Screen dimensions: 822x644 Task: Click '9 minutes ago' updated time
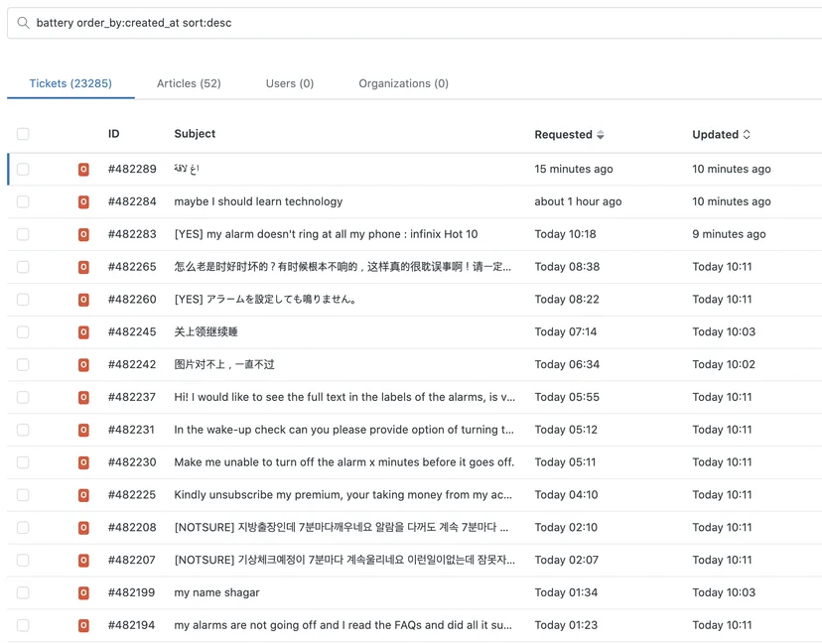729,234
